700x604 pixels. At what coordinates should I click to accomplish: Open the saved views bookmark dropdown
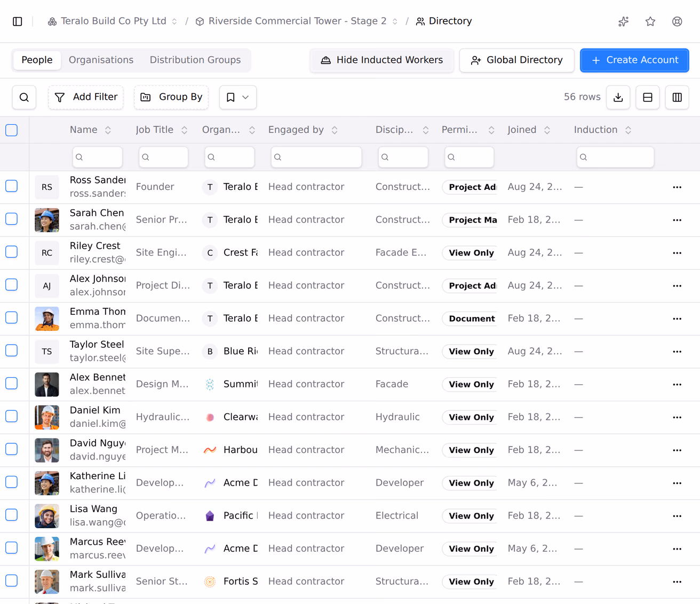pos(238,97)
